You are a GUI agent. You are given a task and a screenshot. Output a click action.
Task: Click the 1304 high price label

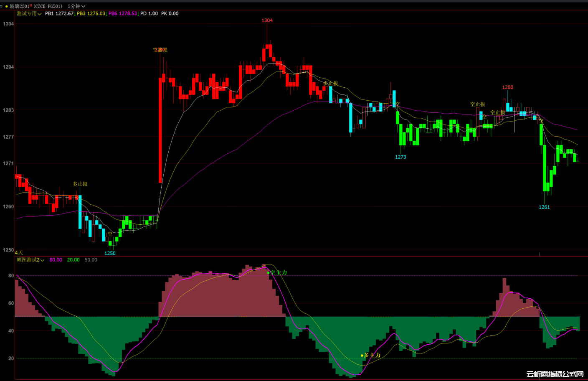pos(267,20)
